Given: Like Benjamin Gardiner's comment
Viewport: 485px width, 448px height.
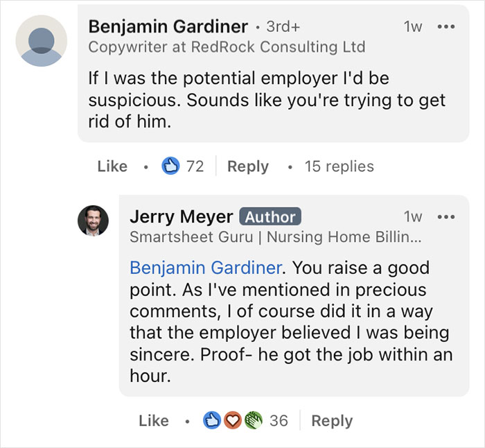Looking at the screenshot, I should (112, 166).
